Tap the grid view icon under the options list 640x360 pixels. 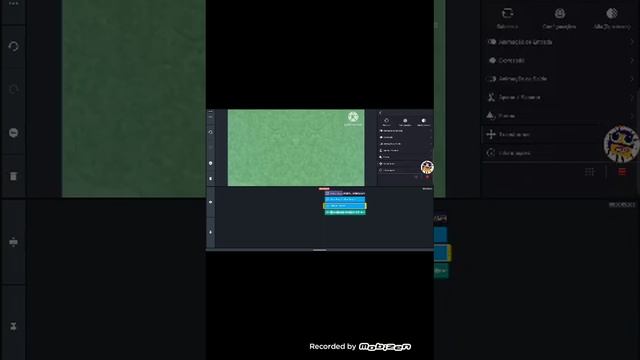[x=416, y=177]
